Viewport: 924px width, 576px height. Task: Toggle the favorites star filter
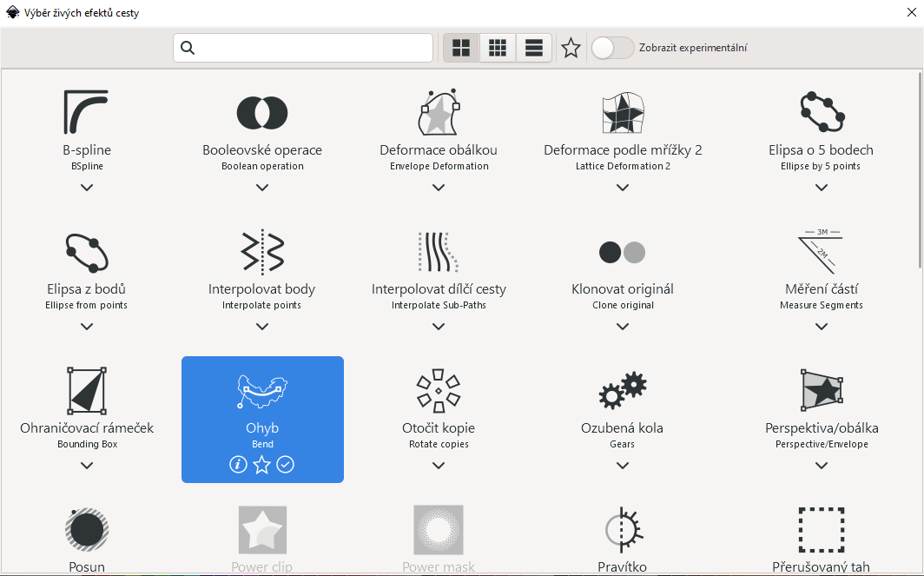pos(571,48)
